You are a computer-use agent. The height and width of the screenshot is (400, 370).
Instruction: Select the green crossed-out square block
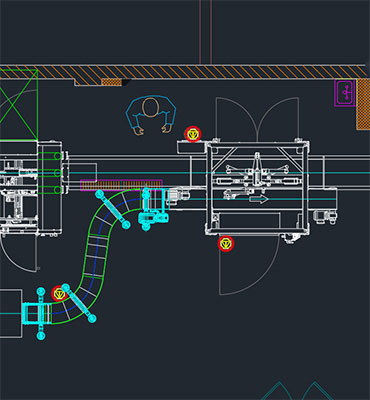point(19,104)
